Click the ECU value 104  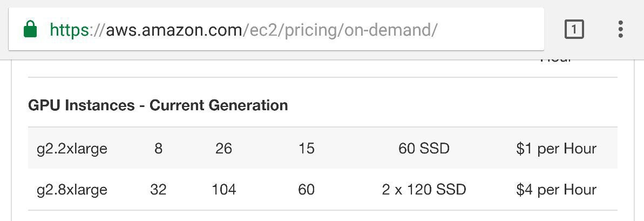[x=224, y=190]
